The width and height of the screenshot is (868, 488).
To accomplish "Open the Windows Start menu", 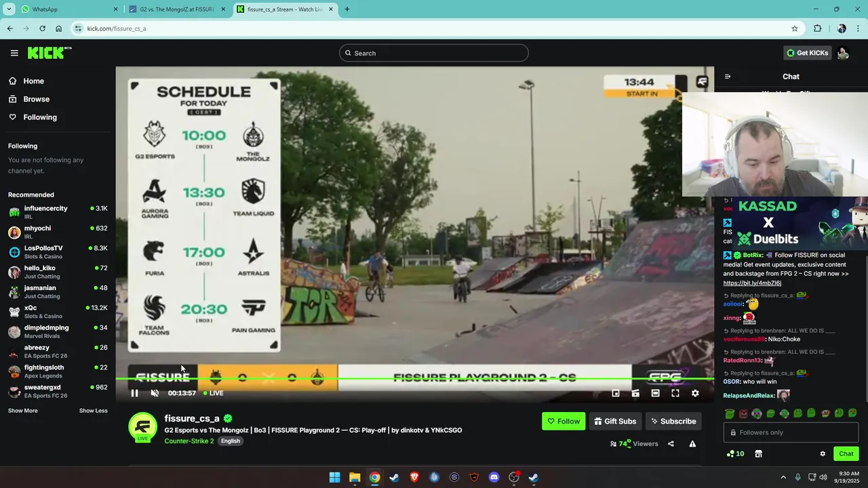I will tap(334, 477).
